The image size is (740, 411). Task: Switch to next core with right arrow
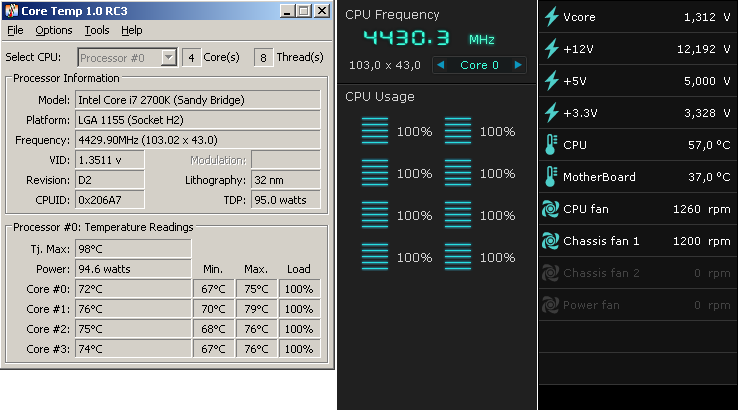[517, 65]
